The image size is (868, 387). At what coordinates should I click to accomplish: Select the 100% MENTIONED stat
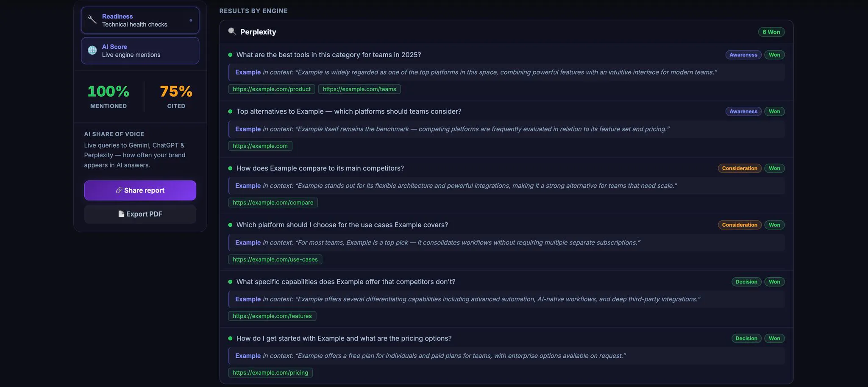[x=108, y=97]
